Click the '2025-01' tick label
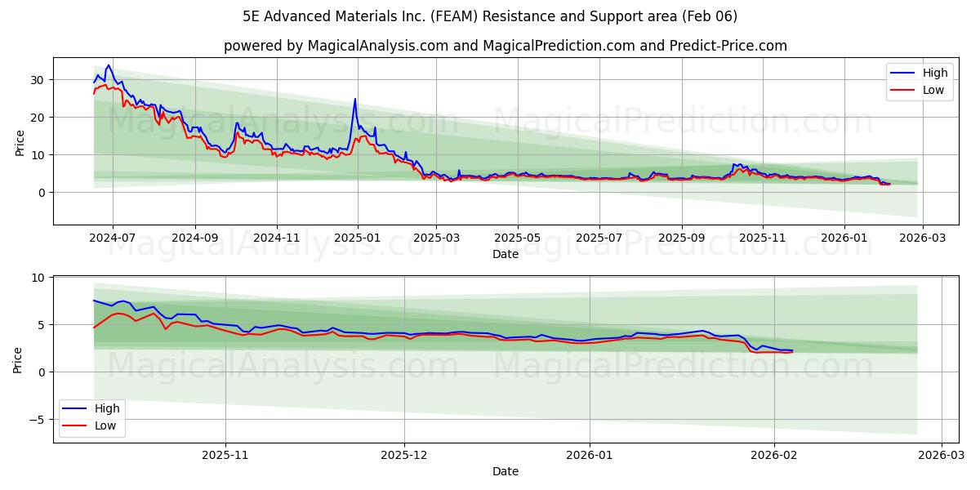This screenshot has height=490, width=980. point(358,238)
